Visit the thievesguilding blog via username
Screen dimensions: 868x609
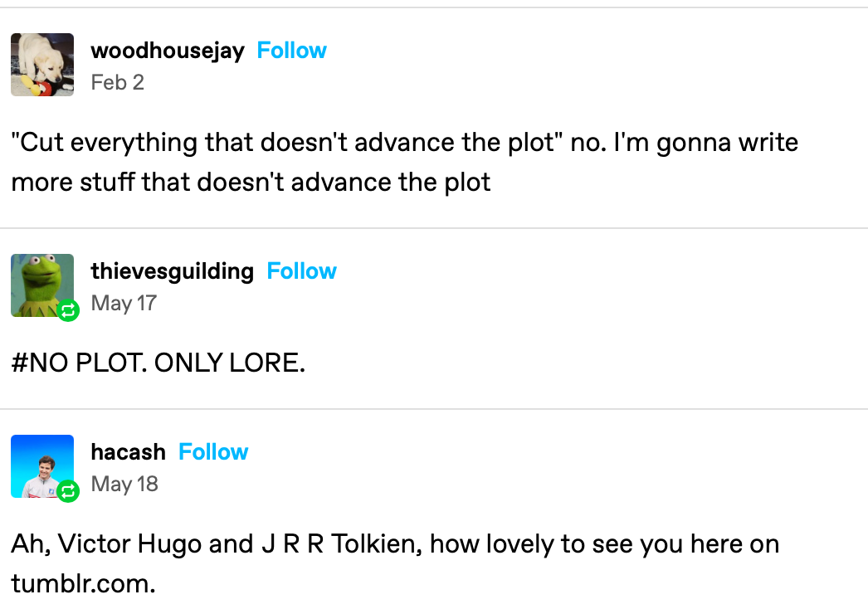[x=172, y=271]
